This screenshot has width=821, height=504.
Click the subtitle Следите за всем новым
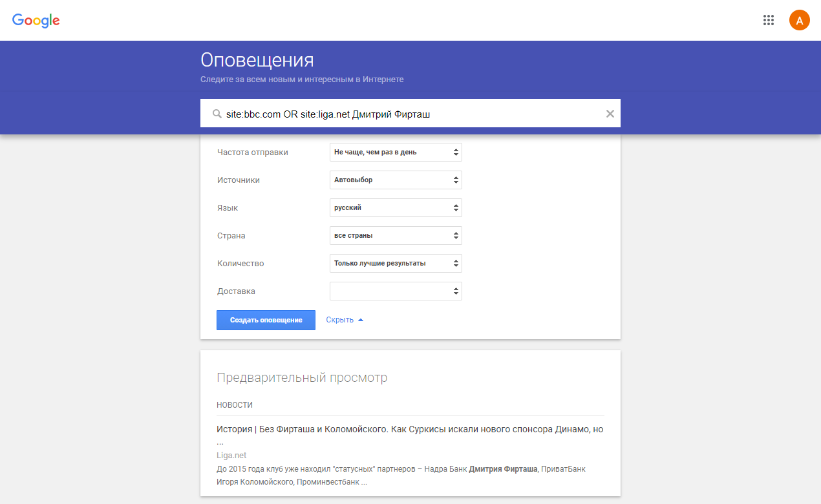point(302,79)
